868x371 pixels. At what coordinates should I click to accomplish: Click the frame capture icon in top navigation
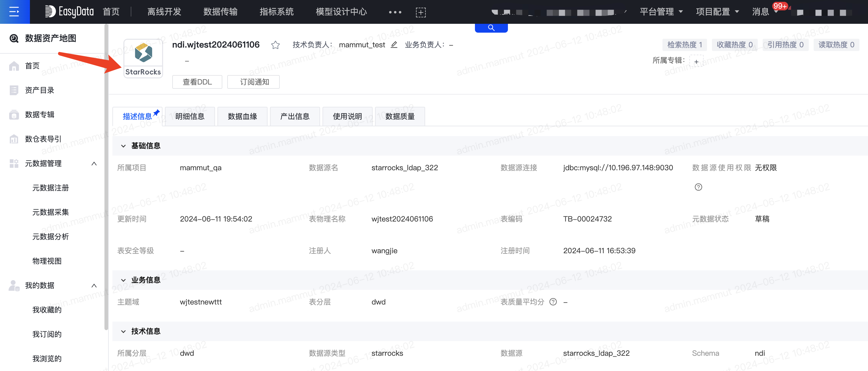(421, 12)
